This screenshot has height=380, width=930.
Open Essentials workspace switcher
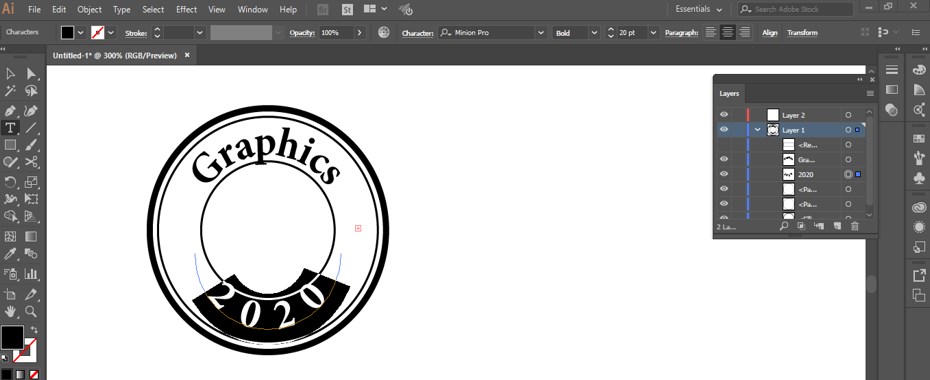pyautogui.click(x=699, y=9)
